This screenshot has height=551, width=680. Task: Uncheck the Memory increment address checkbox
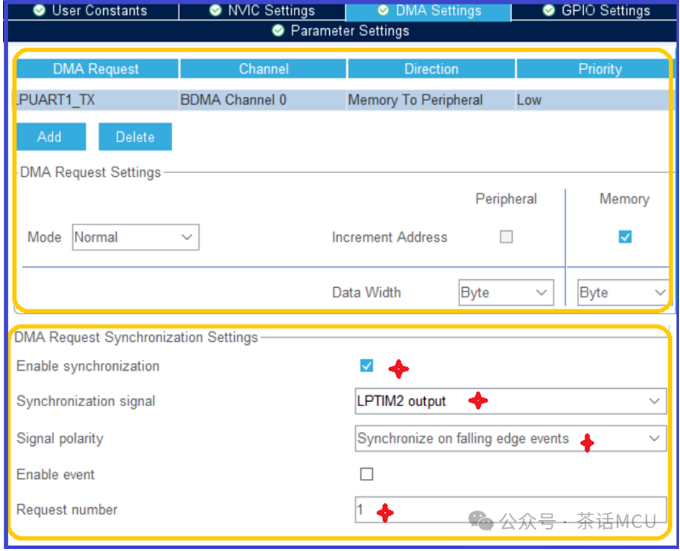tap(625, 237)
